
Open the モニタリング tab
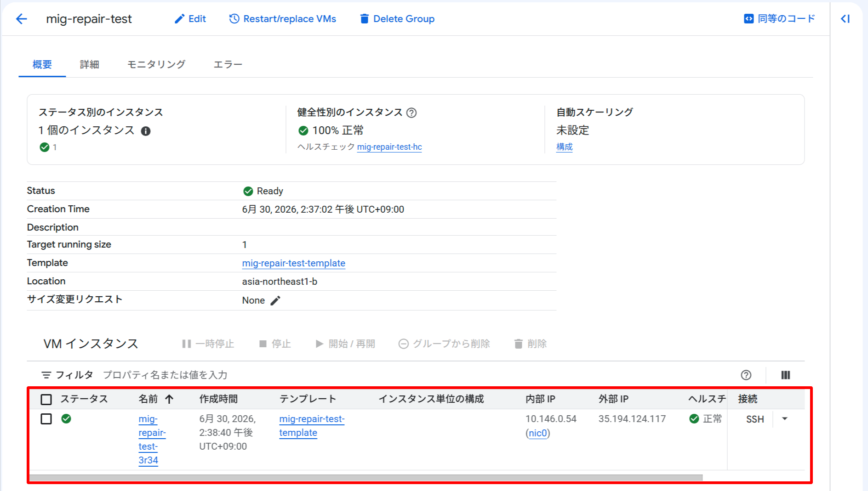[156, 64]
